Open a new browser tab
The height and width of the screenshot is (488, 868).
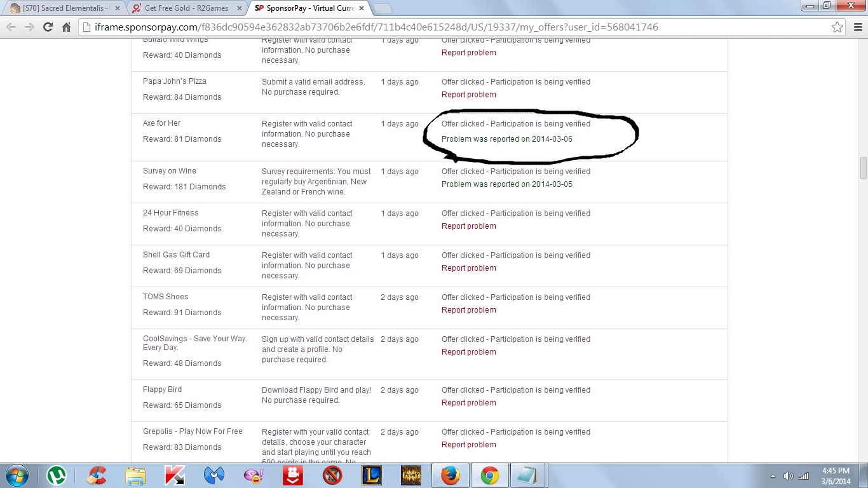382,8
